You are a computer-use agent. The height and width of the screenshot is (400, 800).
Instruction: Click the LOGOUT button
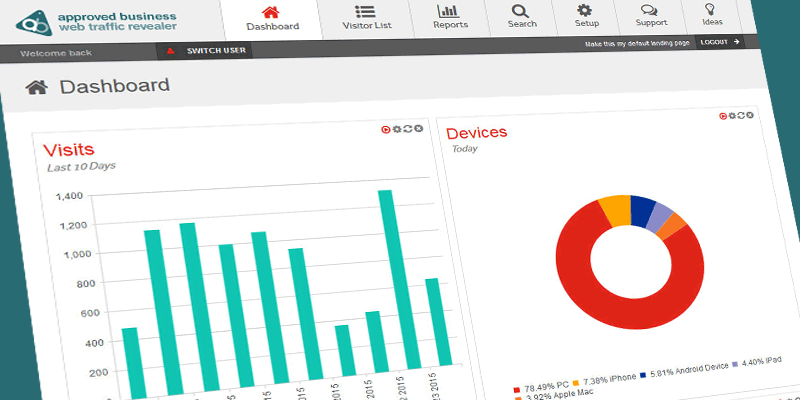pyautogui.click(x=720, y=42)
